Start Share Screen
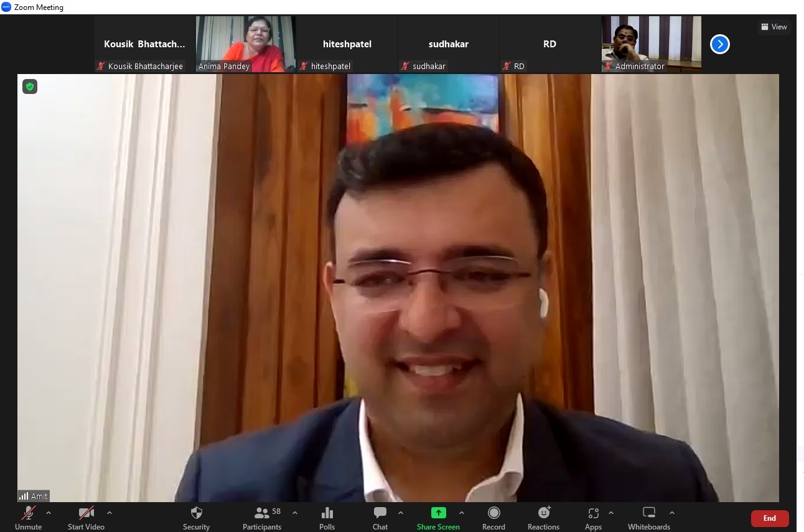Image resolution: width=804 pixels, height=532 pixels. coord(438,518)
